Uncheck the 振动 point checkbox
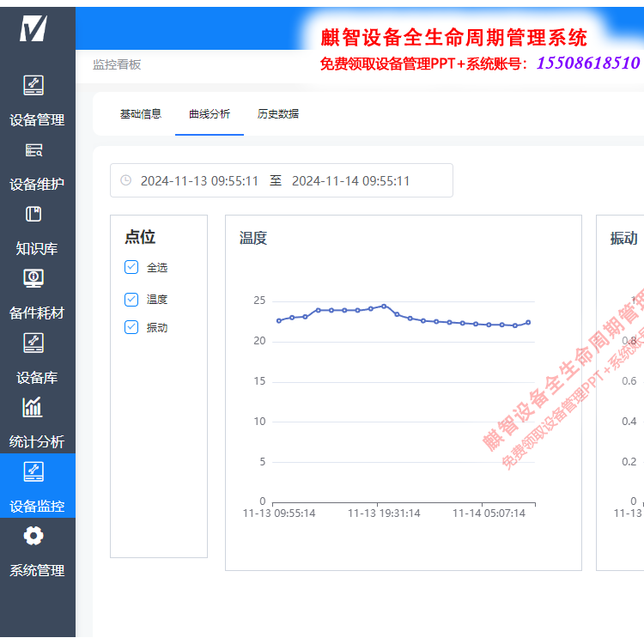Image resolution: width=644 pixels, height=644 pixels. [131, 327]
